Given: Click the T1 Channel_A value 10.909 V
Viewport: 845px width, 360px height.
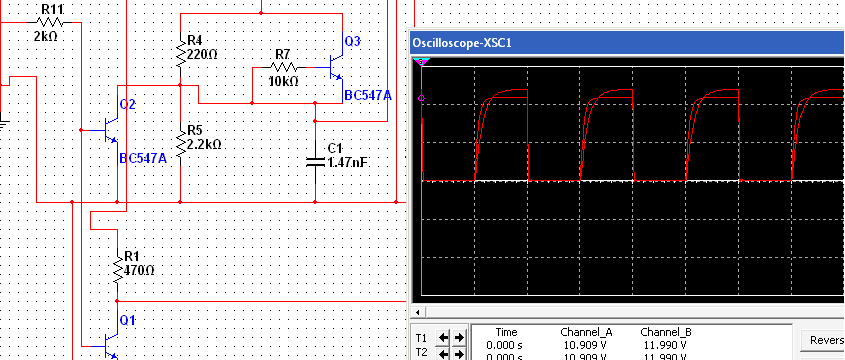Looking at the screenshot, I should 586,344.
